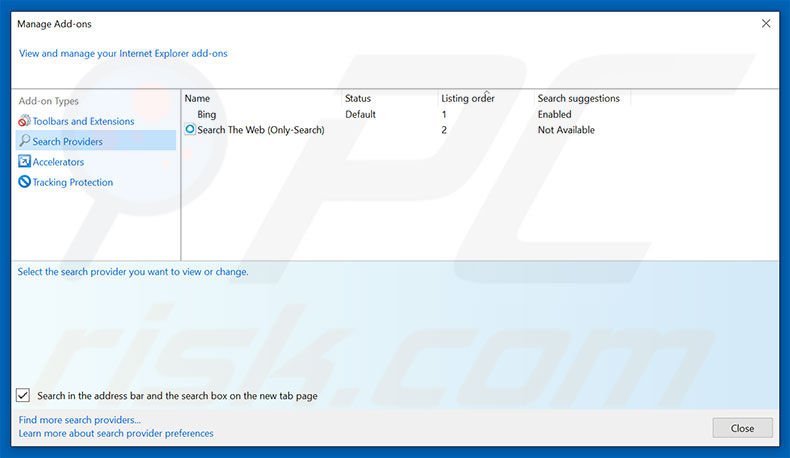
Task: Select Search Providers add-on type
Action: coord(96,141)
